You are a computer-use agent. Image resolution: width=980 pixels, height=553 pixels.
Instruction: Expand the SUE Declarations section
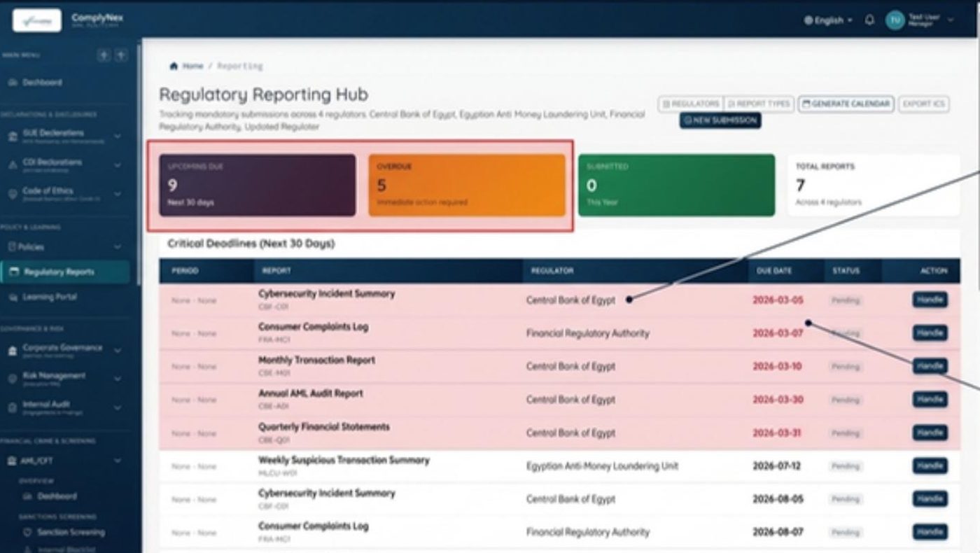click(x=117, y=136)
